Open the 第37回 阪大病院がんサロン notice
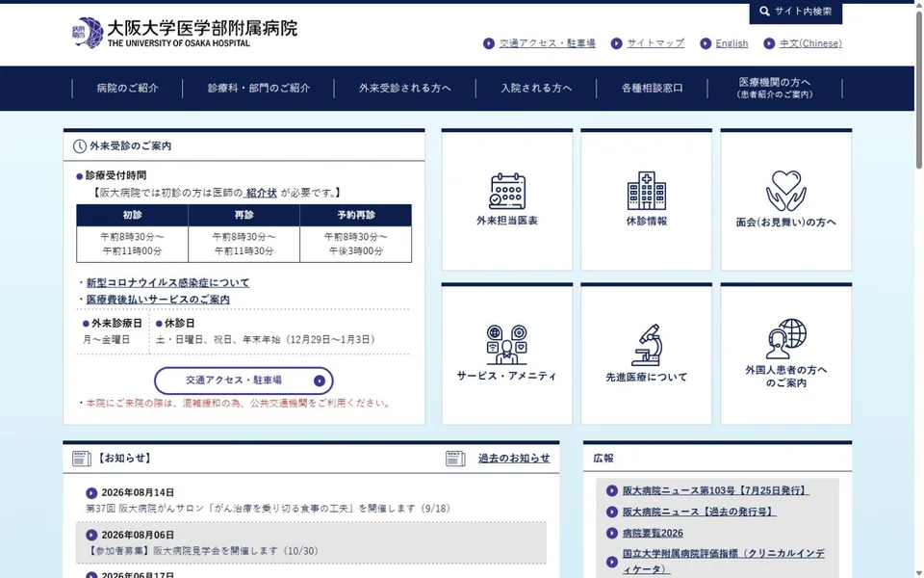The height and width of the screenshot is (578, 924). [269, 509]
